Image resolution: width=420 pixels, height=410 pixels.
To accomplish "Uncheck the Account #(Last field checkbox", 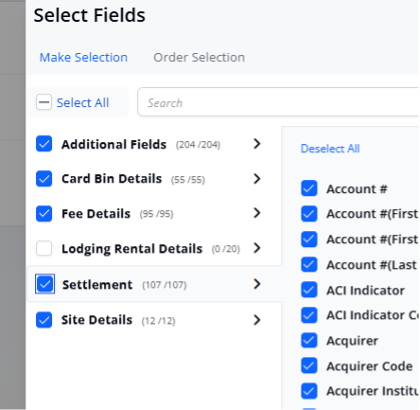I will [x=309, y=264].
